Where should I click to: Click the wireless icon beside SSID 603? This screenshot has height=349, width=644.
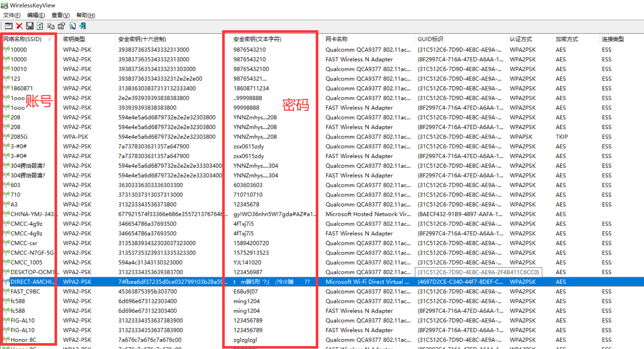[6, 185]
